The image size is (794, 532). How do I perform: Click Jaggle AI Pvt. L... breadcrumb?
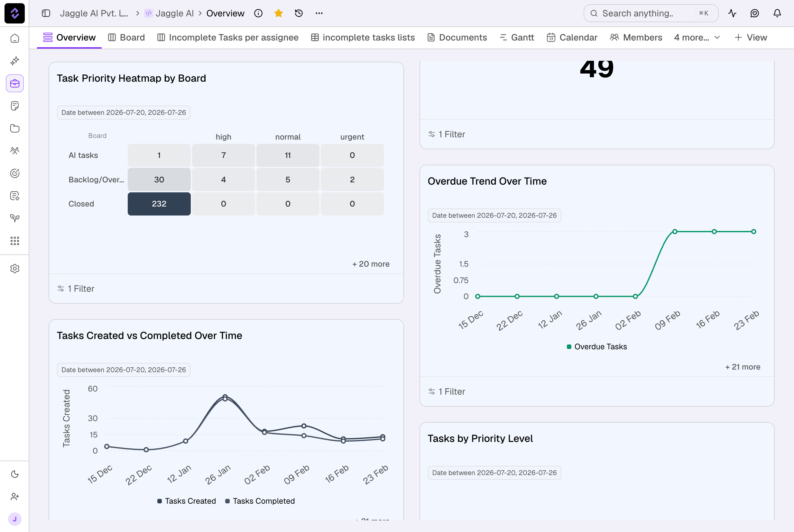pos(94,13)
